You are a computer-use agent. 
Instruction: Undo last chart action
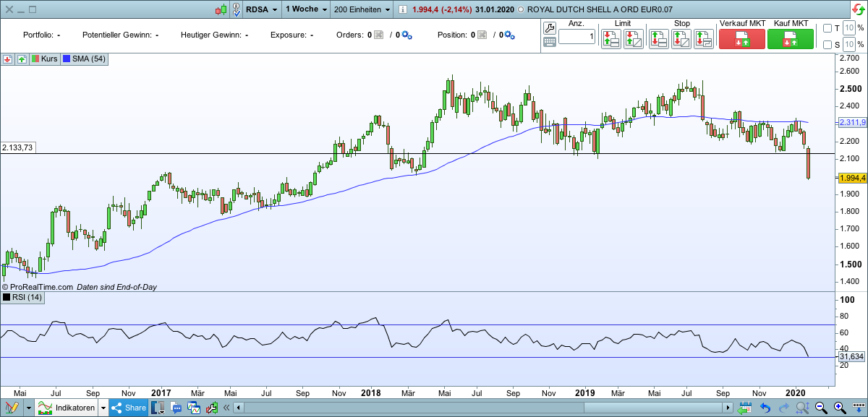point(765,408)
